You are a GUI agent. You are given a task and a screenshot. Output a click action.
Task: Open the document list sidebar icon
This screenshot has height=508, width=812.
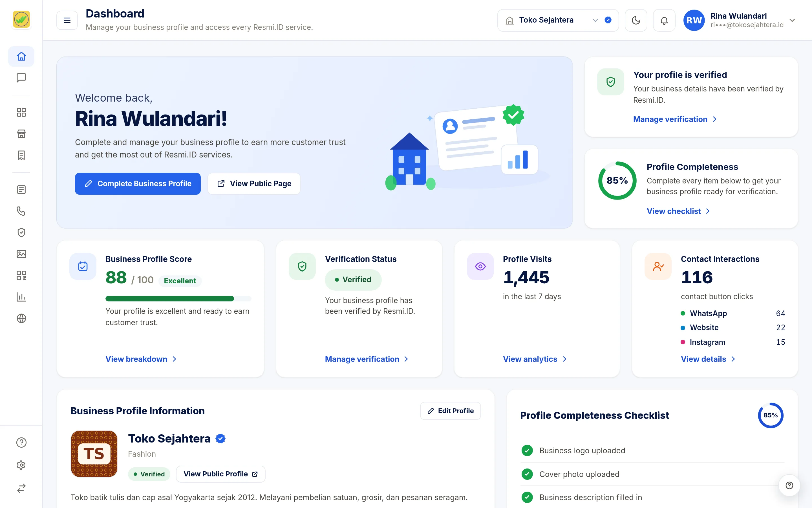tap(21, 190)
